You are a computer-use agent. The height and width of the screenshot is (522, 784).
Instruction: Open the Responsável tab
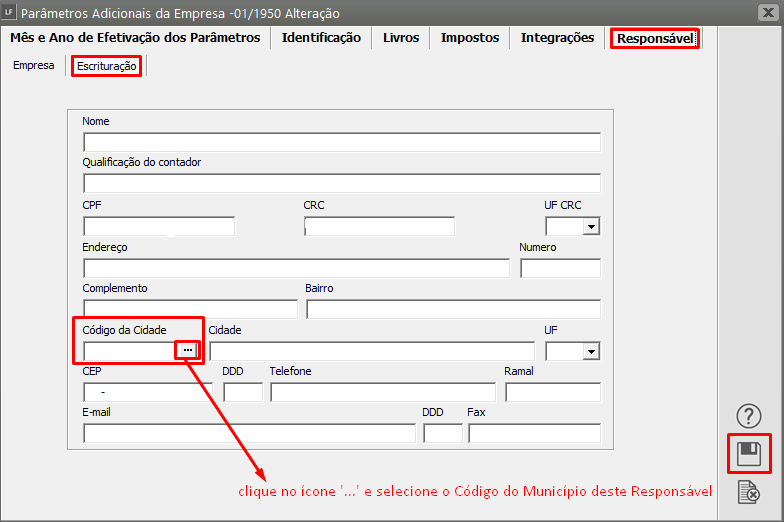pyautogui.click(x=655, y=38)
